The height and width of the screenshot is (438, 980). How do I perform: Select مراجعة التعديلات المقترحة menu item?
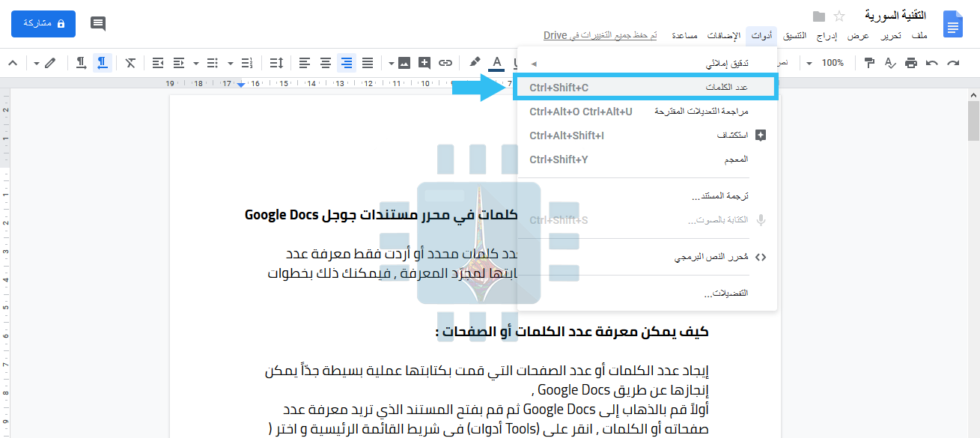[648, 112]
